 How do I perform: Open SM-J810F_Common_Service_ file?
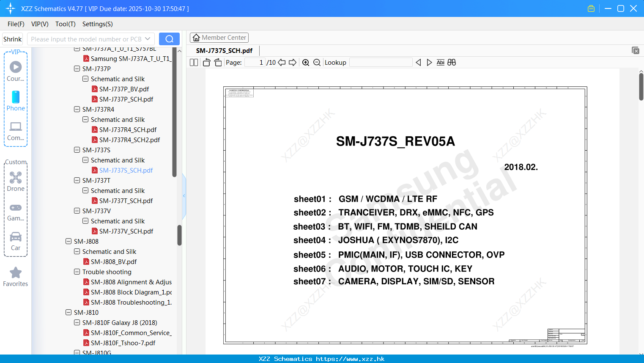[131, 333]
